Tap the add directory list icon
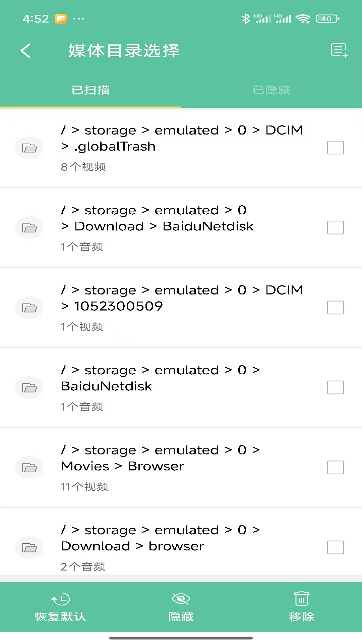The width and height of the screenshot is (362, 644). pos(339,50)
